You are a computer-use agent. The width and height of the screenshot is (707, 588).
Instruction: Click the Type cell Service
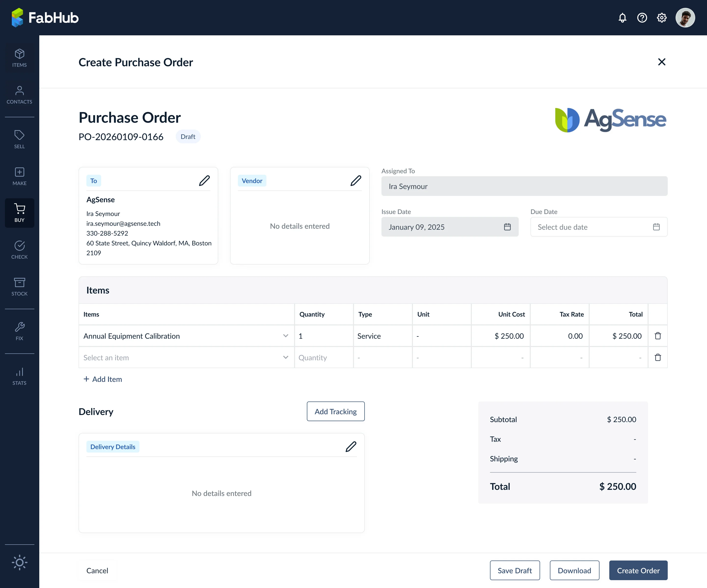382,336
